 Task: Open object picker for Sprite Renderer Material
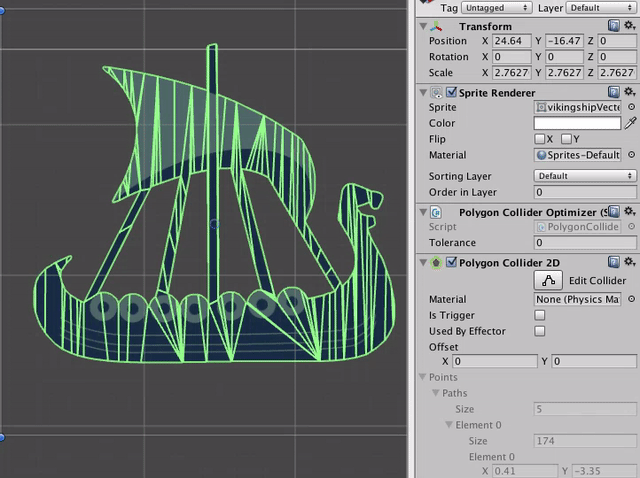pos(631,155)
